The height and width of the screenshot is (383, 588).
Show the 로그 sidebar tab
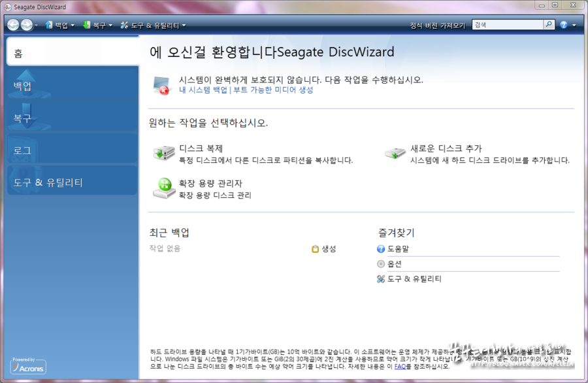click(73, 150)
